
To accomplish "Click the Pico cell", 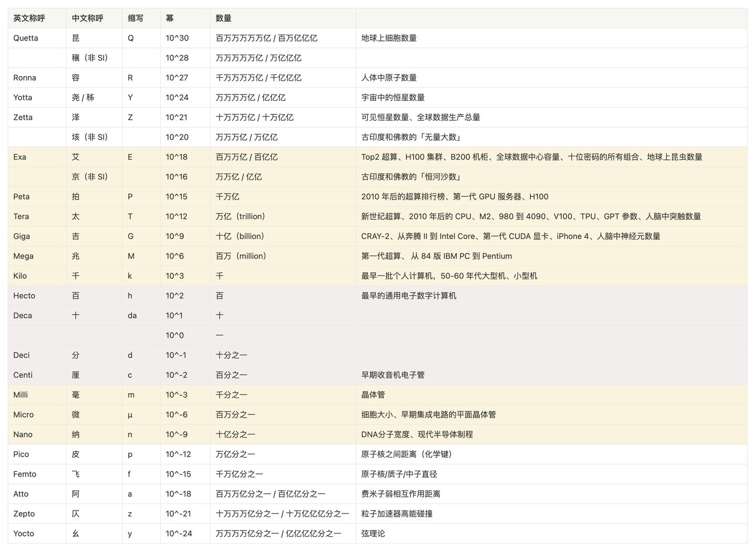I will point(37,454).
